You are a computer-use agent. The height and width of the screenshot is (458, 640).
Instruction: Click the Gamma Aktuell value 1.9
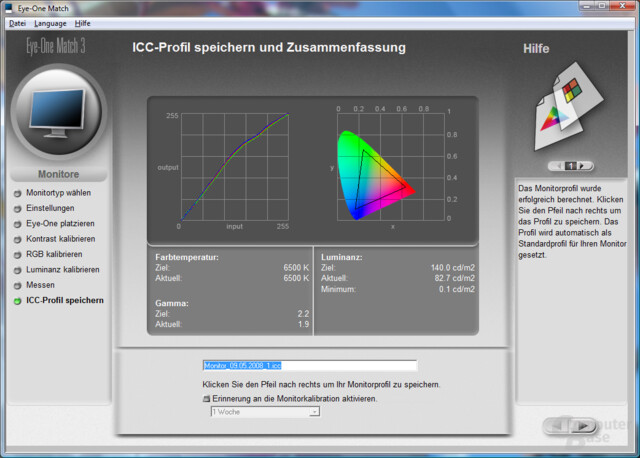tap(303, 325)
